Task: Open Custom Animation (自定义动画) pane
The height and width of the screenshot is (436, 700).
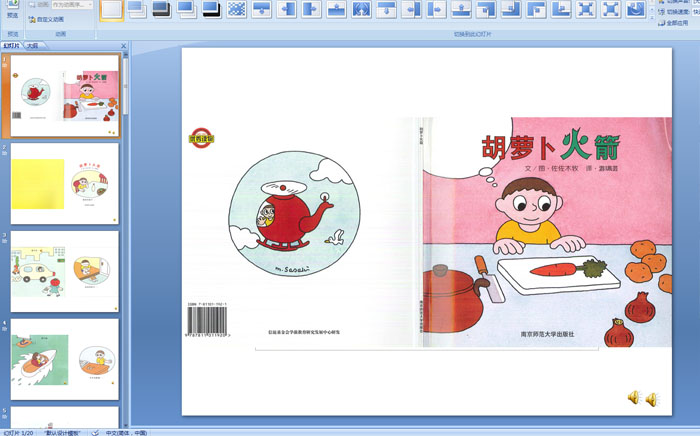Action: (x=46, y=20)
